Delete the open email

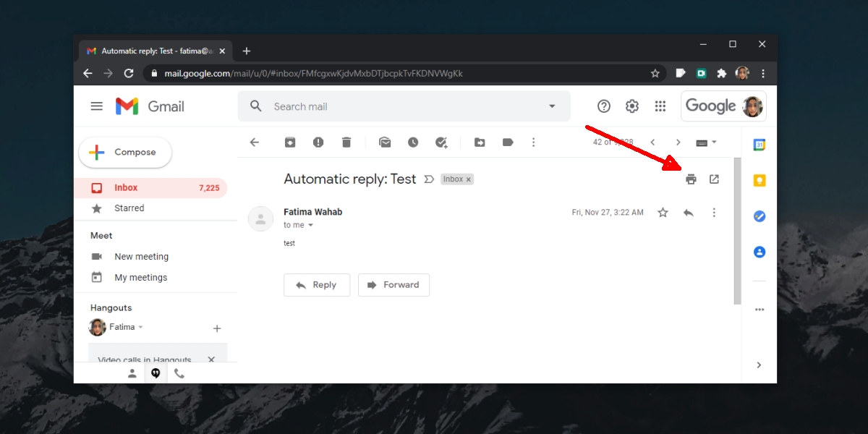click(x=346, y=142)
